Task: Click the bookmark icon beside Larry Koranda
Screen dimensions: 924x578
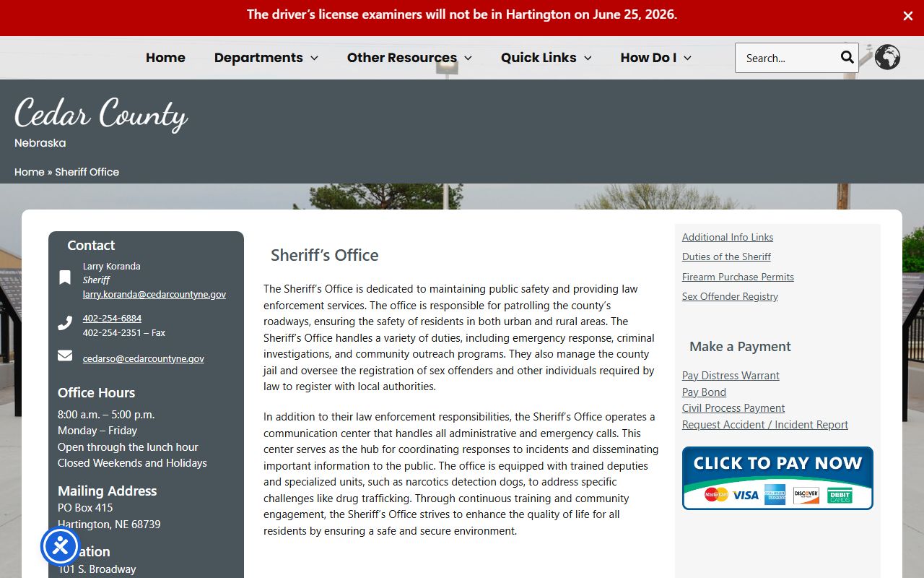Action: 65,277
